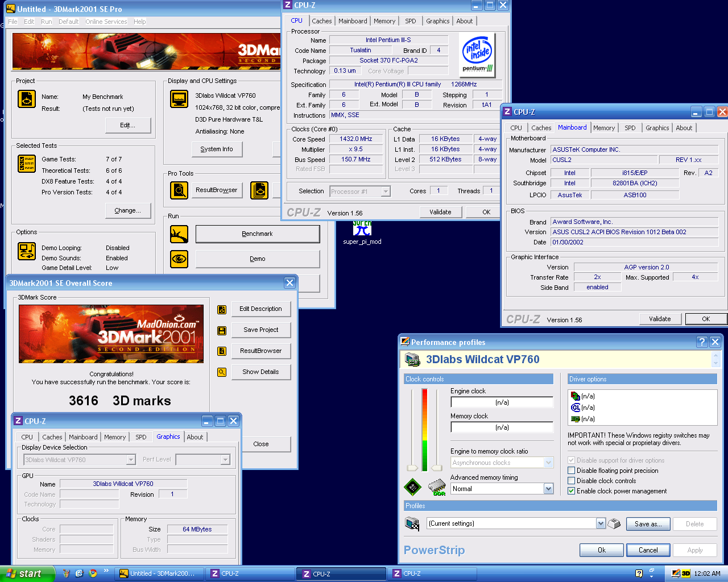Check Disable clock controls option
This screenshot has height=582, width=728.
pyautogui.click(x=571, y=481)
